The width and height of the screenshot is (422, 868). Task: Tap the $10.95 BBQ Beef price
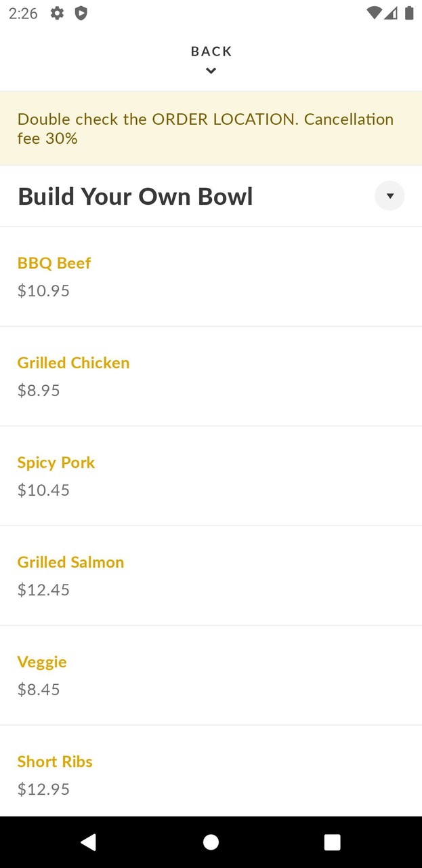43,291
